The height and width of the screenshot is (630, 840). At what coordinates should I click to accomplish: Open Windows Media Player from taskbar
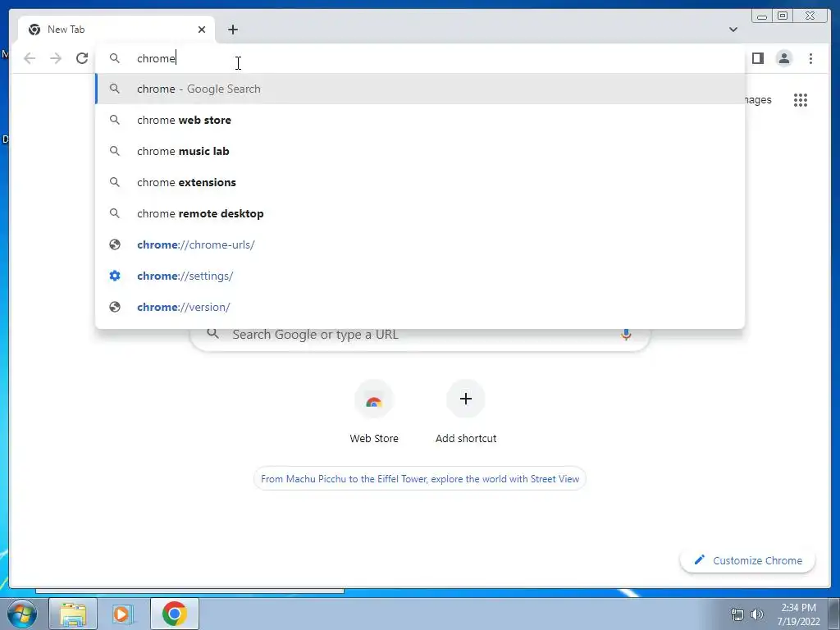coord(123,614)
